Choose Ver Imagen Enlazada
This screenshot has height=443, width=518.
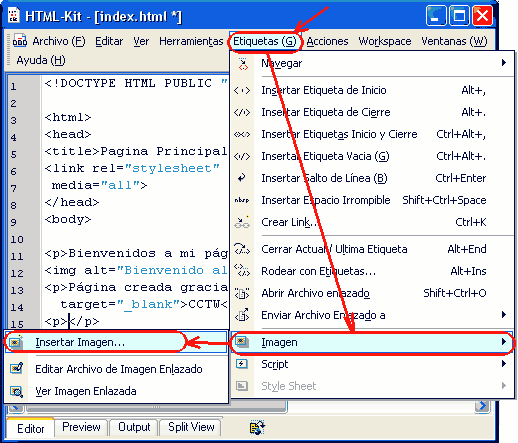pyautogui.click(x=116, y=391)
